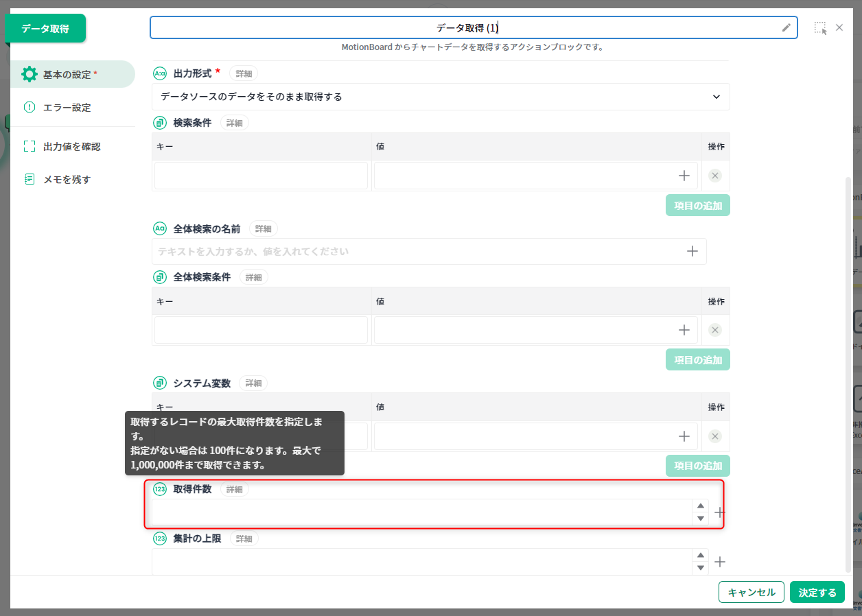The height and width of the screenshot is (616, 862).
Task: Decrease 集計の上限 with the down arrow
Action: point(701,568)
